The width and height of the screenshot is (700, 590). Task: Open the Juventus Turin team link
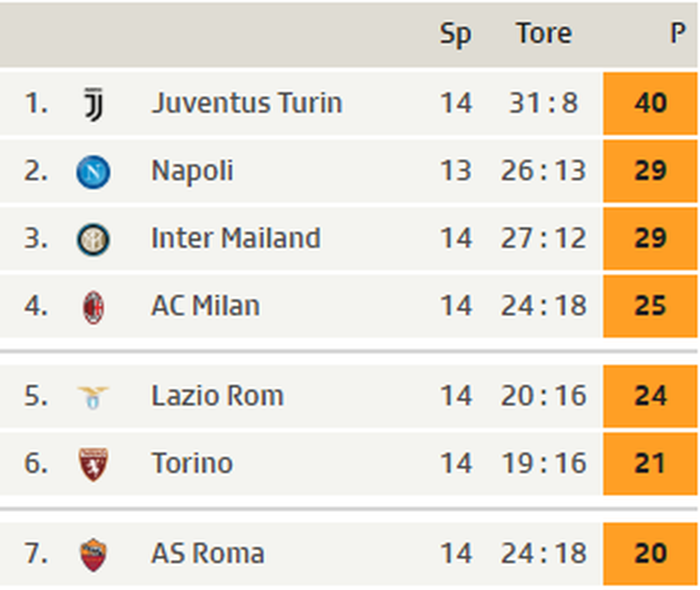[x=247, y=103]
